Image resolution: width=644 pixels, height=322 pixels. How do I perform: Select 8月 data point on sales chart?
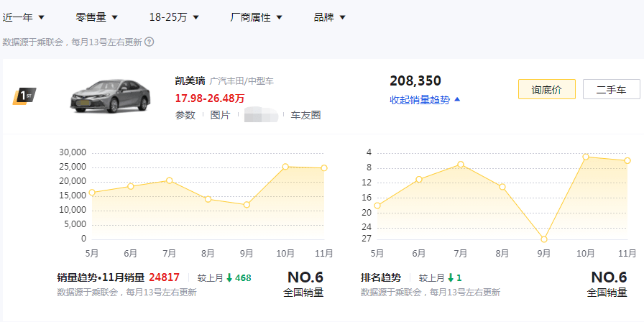tap(208, 199)
